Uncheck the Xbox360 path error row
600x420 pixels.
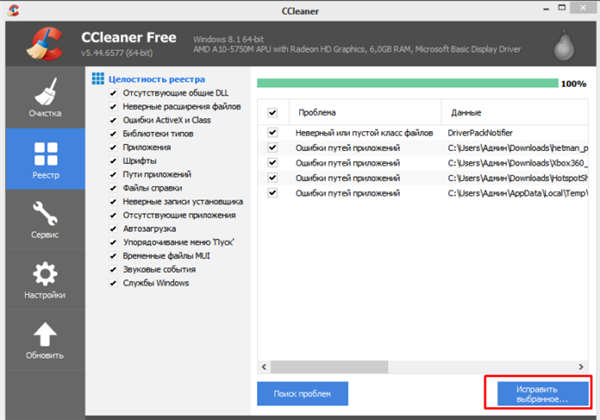272,163
